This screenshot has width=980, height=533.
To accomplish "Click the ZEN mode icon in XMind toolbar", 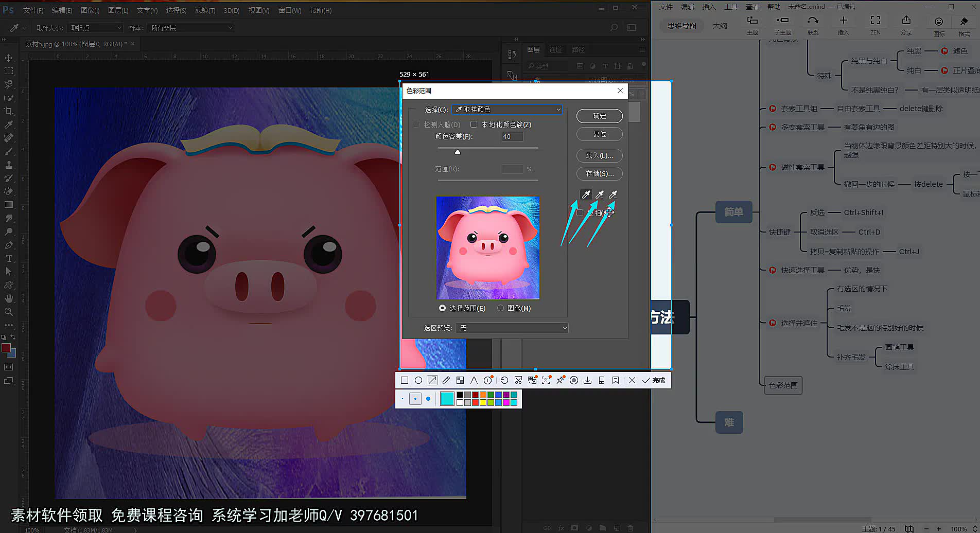I will coord(875,24).
